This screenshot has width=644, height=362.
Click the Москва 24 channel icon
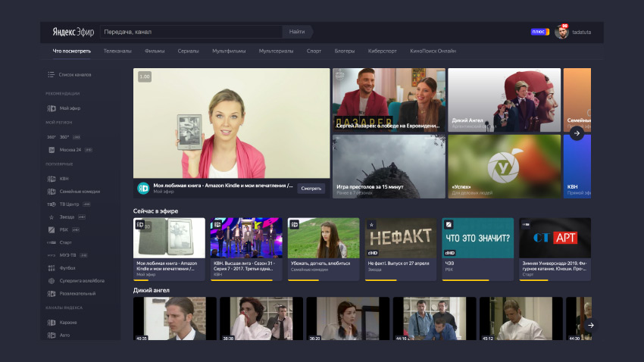[x=52, y=150]
